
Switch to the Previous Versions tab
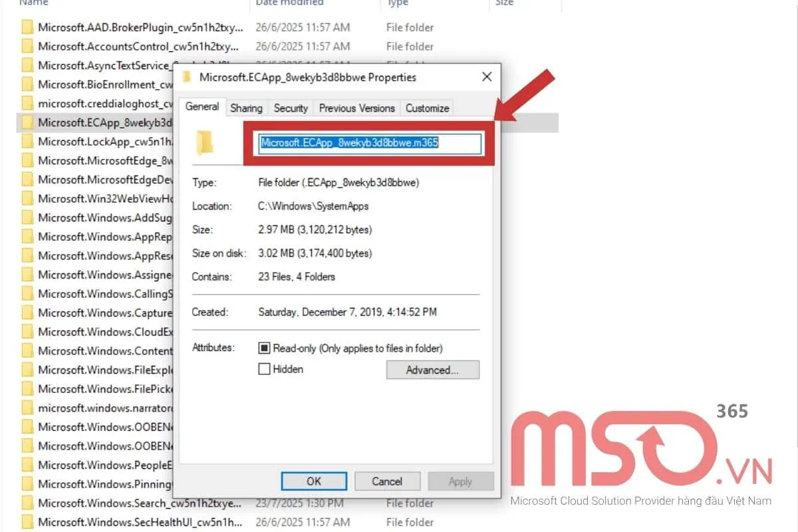click(x=356, y=107)
